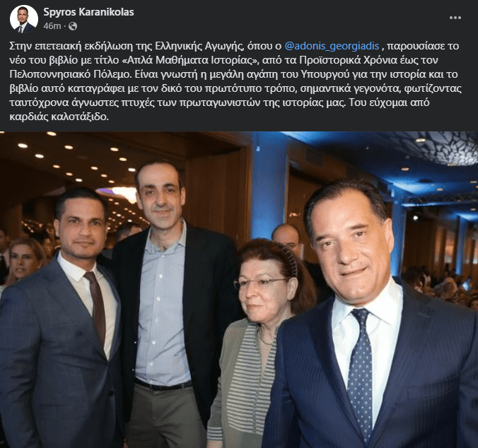Click the bald man behind the woman

(286, 239)
